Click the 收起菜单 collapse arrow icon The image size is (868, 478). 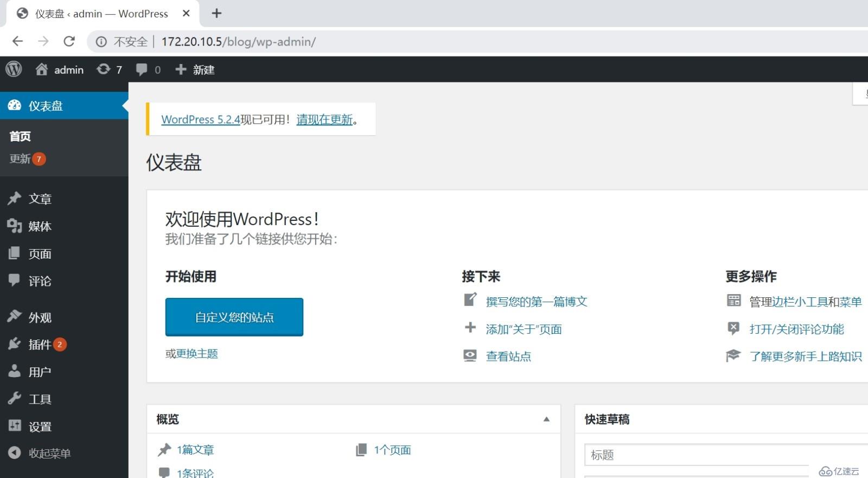15,452
